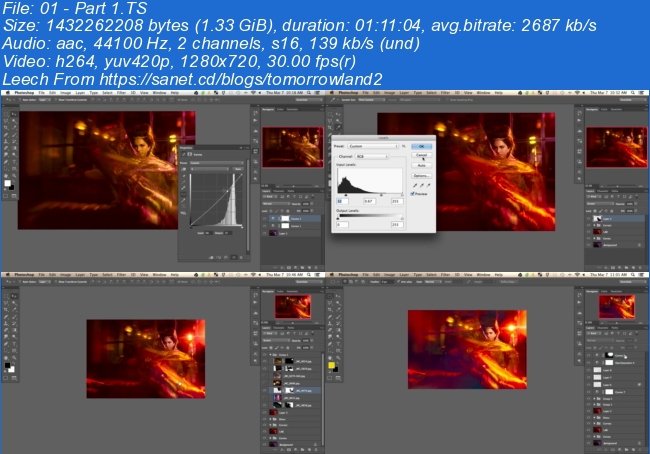Screen dimensions: 650x454
Task: Open the channel dropdown in the Curves panel
Action: click(210, 169)
